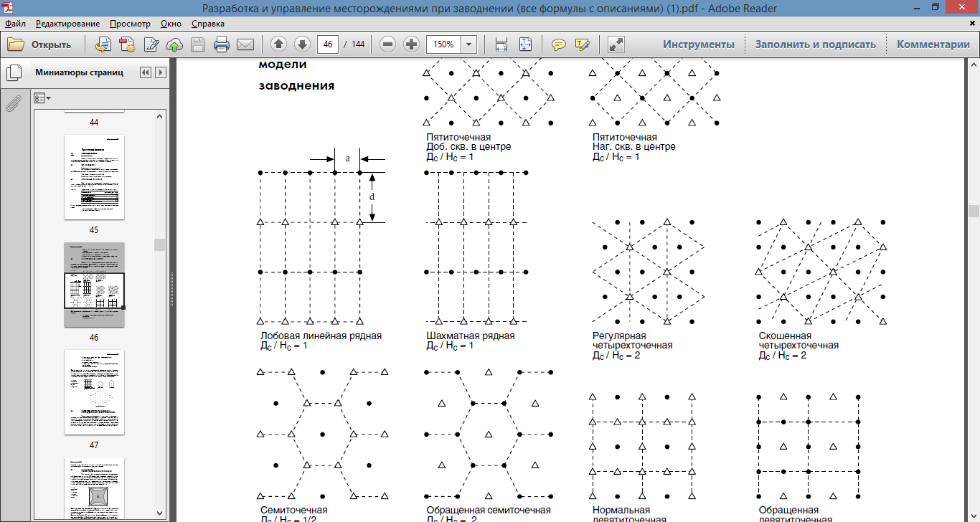Image resolution: width=980 pixels, height=522 pixels.
Task: Go to the next page with down arrow
Action: point(302,44)
